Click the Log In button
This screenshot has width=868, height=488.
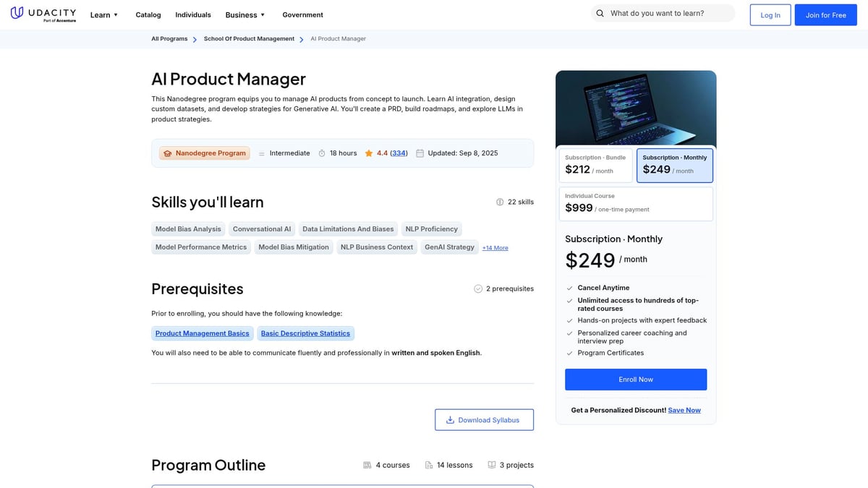pos(770,14)
